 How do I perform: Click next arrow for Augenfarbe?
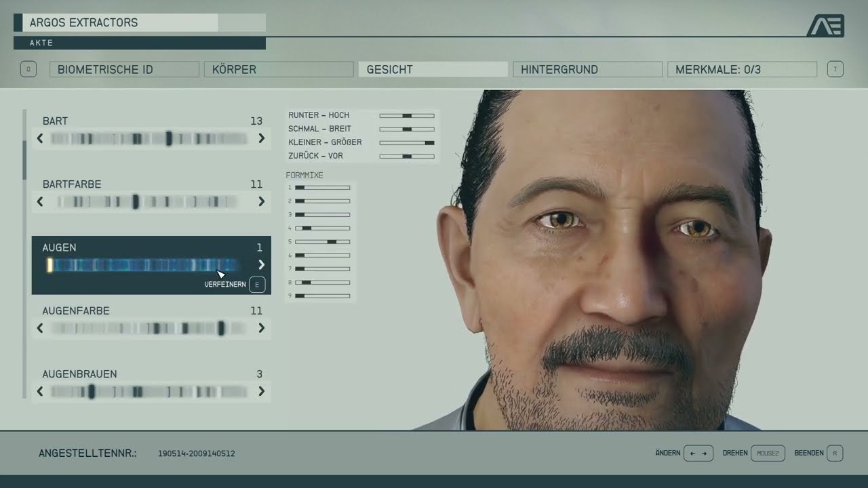pos(262,328)
